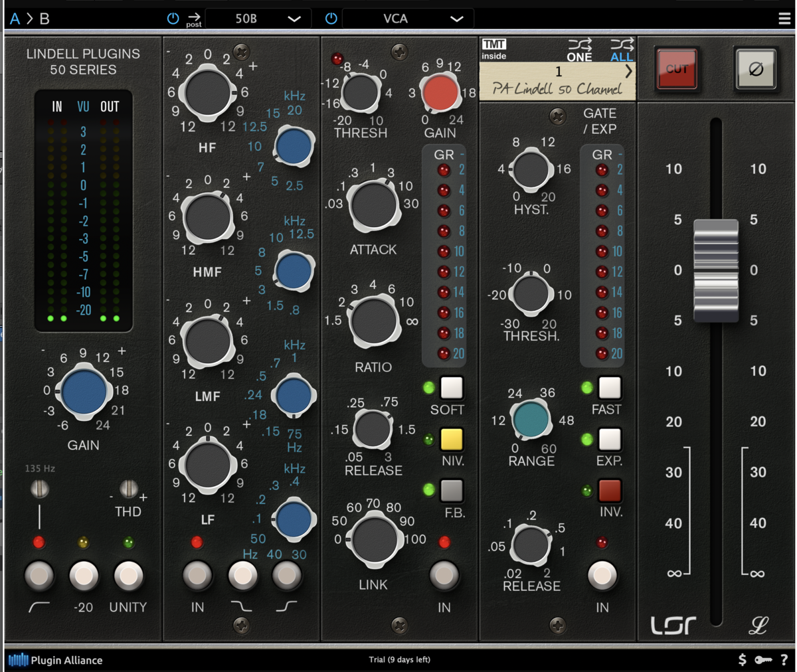The image size is (797, 672).
Task: Click the output fader handle
Action: [716, 270]
